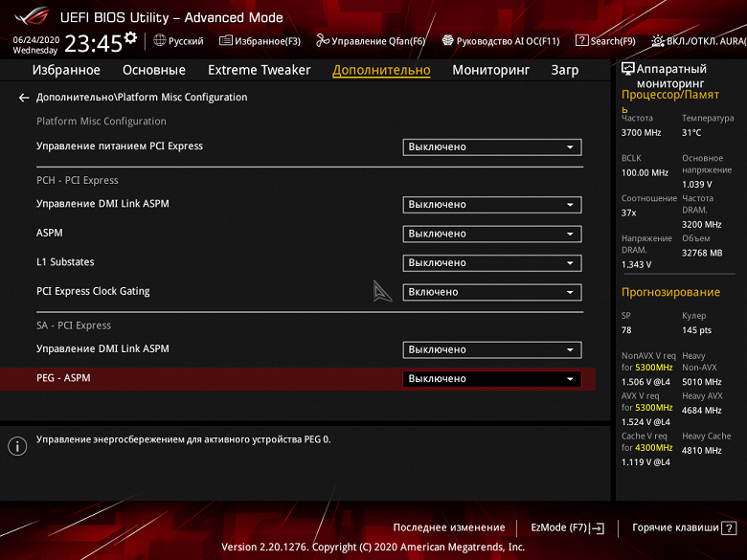Click the hardware monitor screen icon

pos(628,69)
